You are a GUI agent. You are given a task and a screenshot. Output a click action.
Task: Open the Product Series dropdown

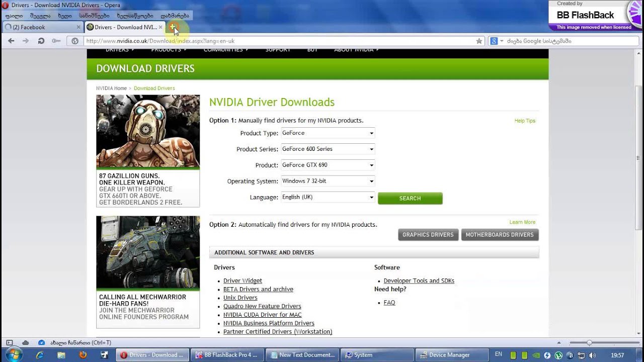[328, 149]
